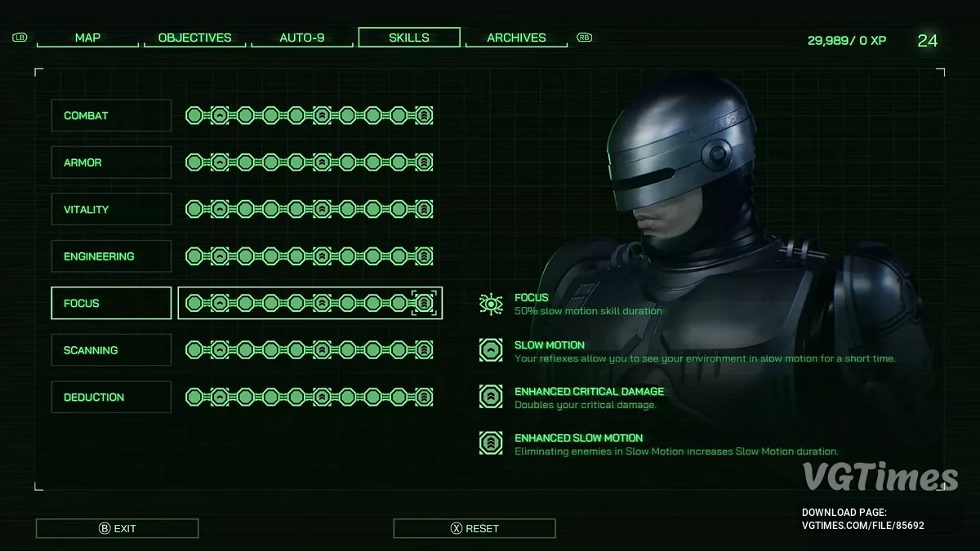Click the Focus skill sun icon

tap(491, 303)
